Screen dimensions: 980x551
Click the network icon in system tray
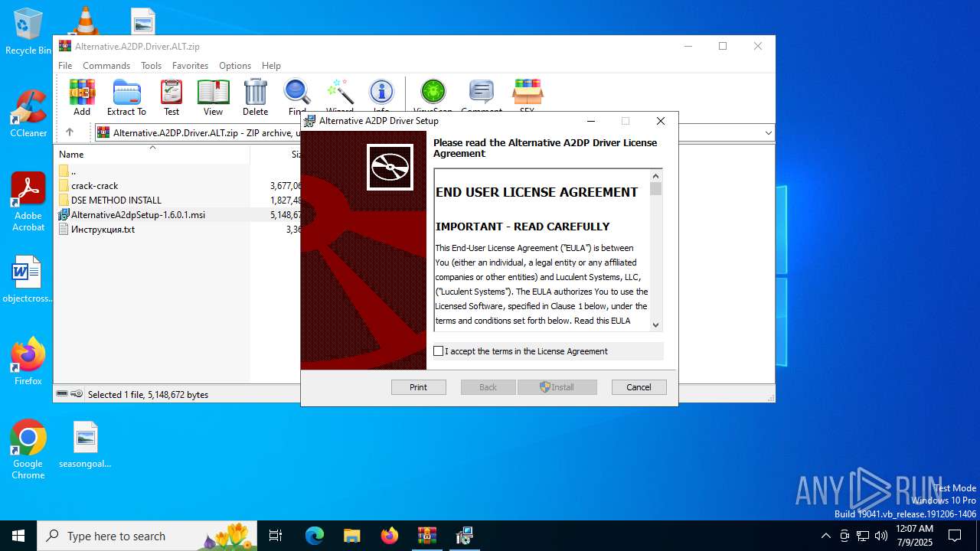pyautogui.click(x=863, y=536)
